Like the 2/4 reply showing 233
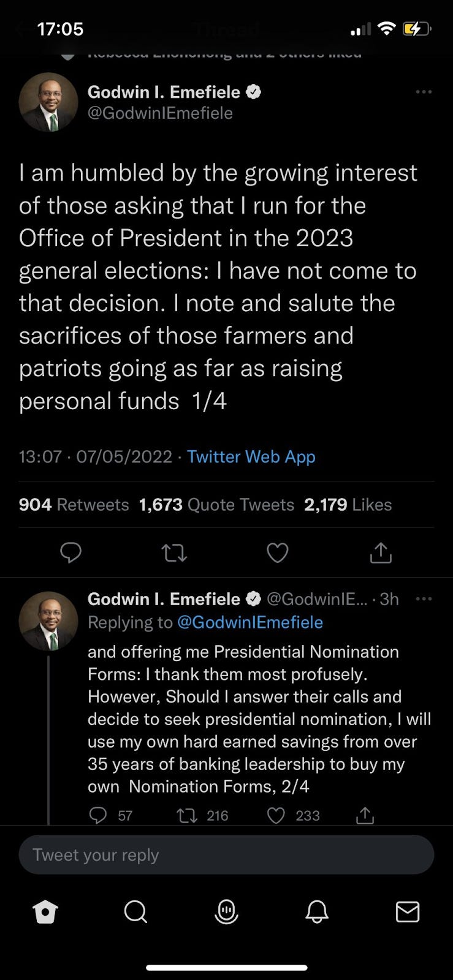This screenshot has height=980, width=453. click(x=276, y=815)
